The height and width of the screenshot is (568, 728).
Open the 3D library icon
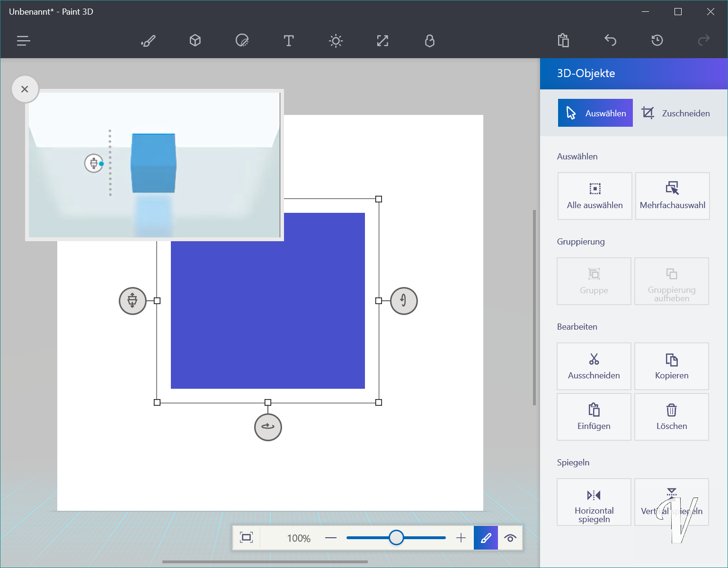coord(429,41)
